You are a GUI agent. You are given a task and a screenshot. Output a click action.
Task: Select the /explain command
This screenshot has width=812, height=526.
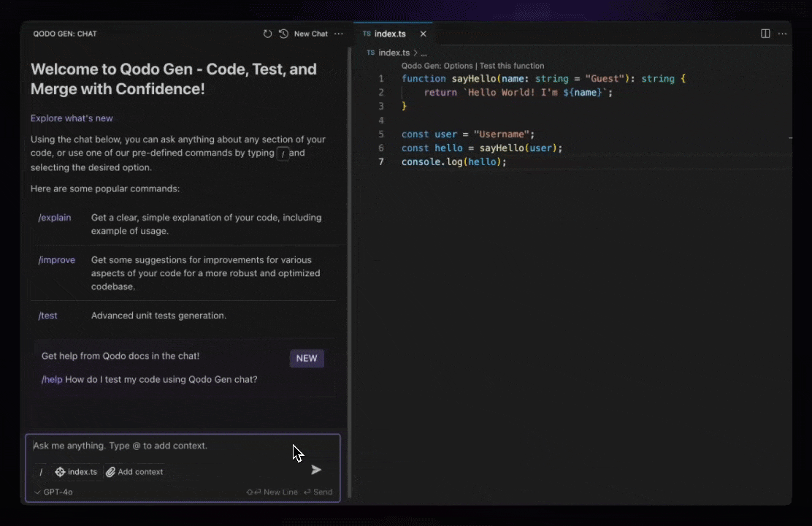[54, 218]
